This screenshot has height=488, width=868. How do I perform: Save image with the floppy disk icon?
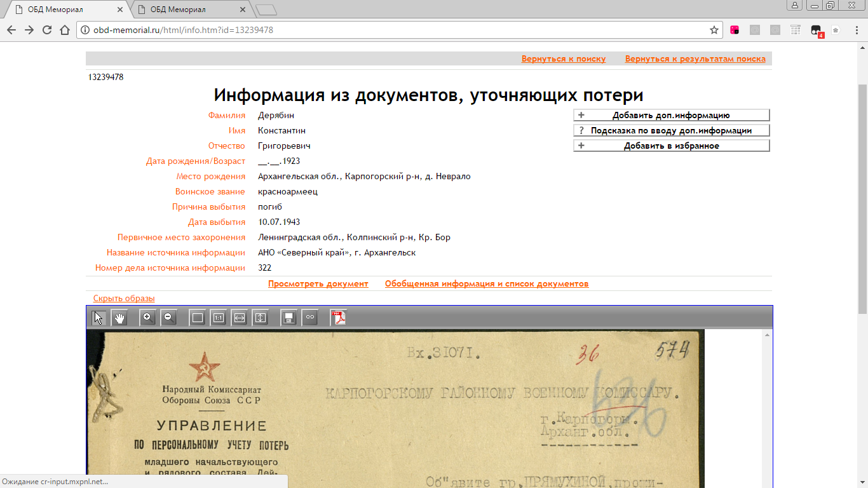pyautogui.click(x=288, y=318)
